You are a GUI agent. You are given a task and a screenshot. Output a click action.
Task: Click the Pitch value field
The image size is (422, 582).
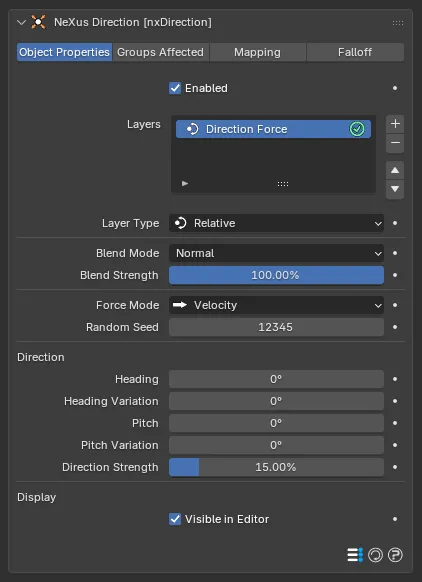(276, 423)
